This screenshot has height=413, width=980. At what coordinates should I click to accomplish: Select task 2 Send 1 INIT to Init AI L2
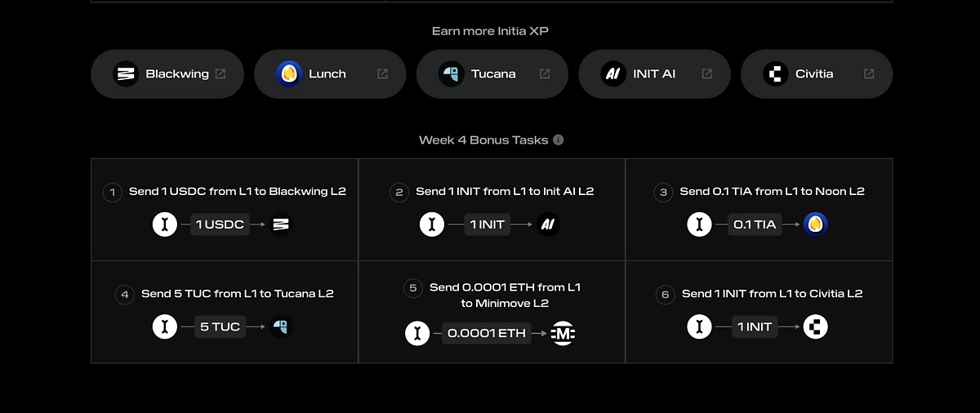pyautogui.click(x=492, y=210)
